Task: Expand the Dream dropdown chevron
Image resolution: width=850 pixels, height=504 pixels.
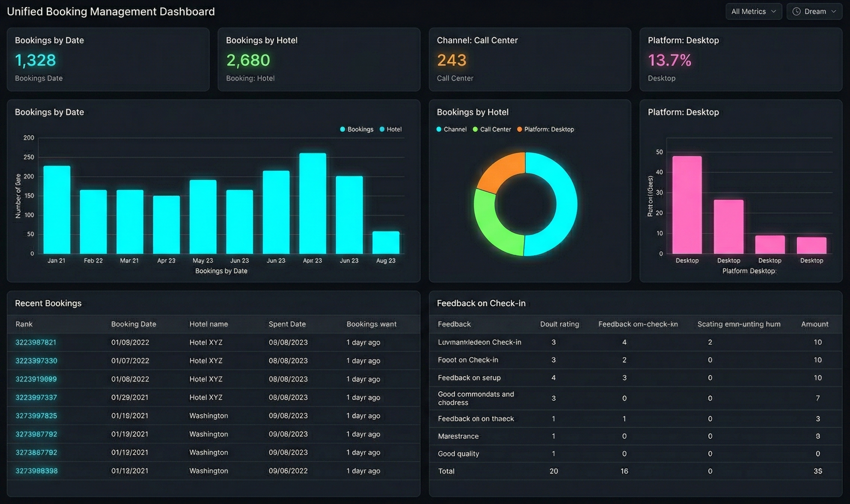Action: click(834, 12)
